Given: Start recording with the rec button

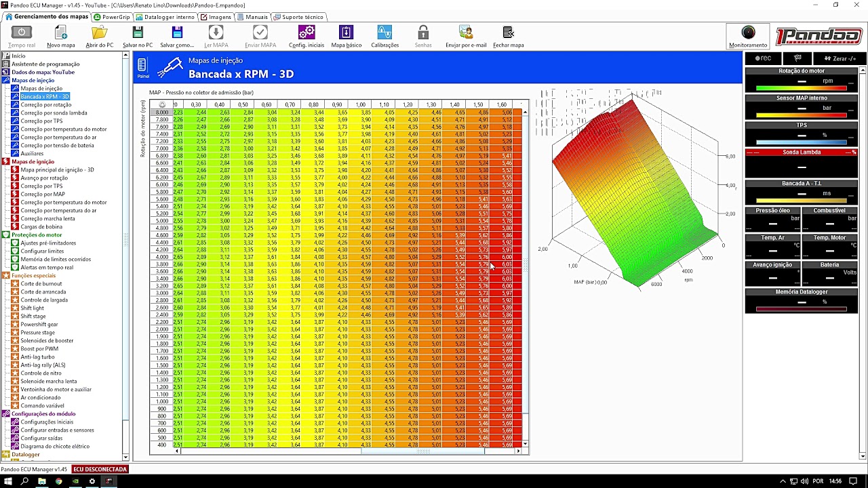Looking at the screenshot, I should pos(763,58).
